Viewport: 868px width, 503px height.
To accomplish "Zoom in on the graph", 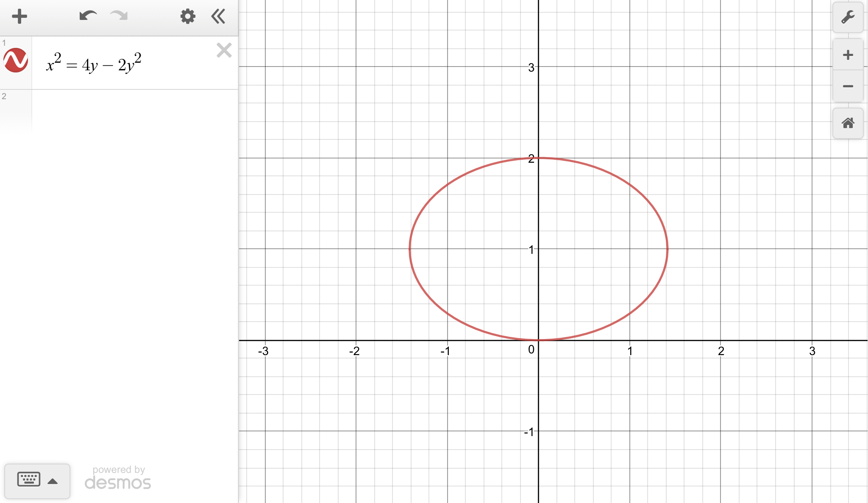I will [x=848, y=55].
